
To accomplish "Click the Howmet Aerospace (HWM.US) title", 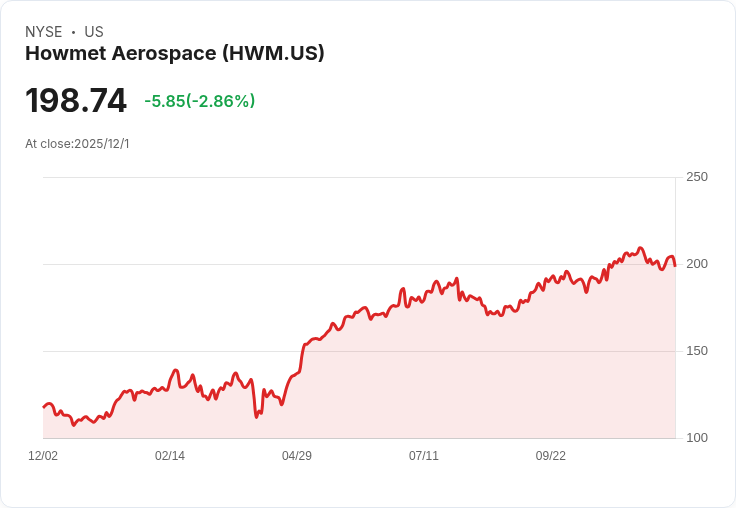I will click(x=175, y=54).
